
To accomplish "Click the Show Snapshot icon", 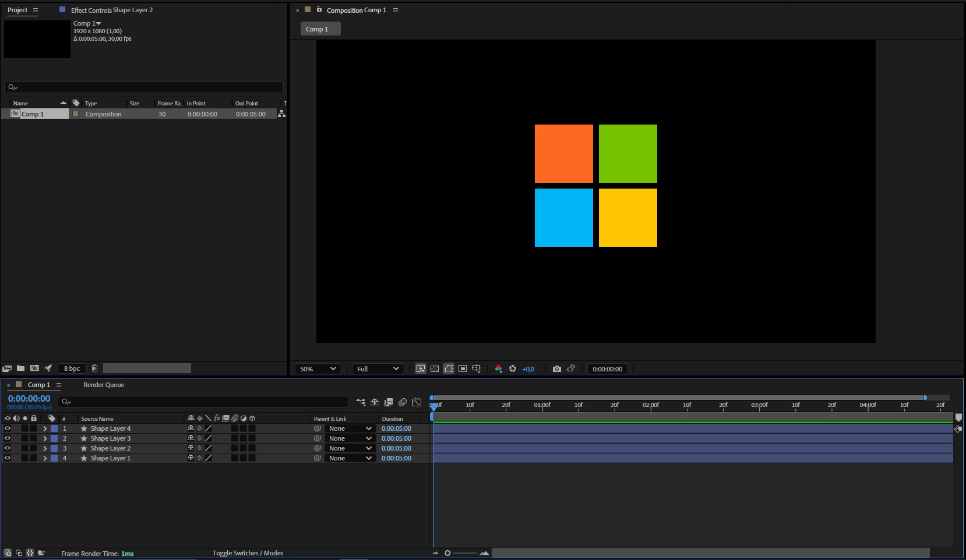I will pyautogui.click(x=571, y=368).
